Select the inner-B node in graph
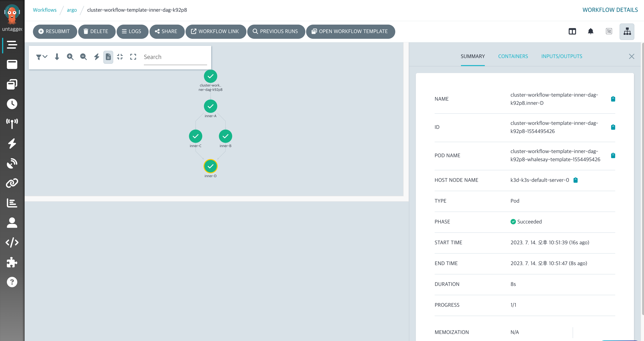Image resolution: width=644 pixels, height=341 pixels. coord(225,136)
